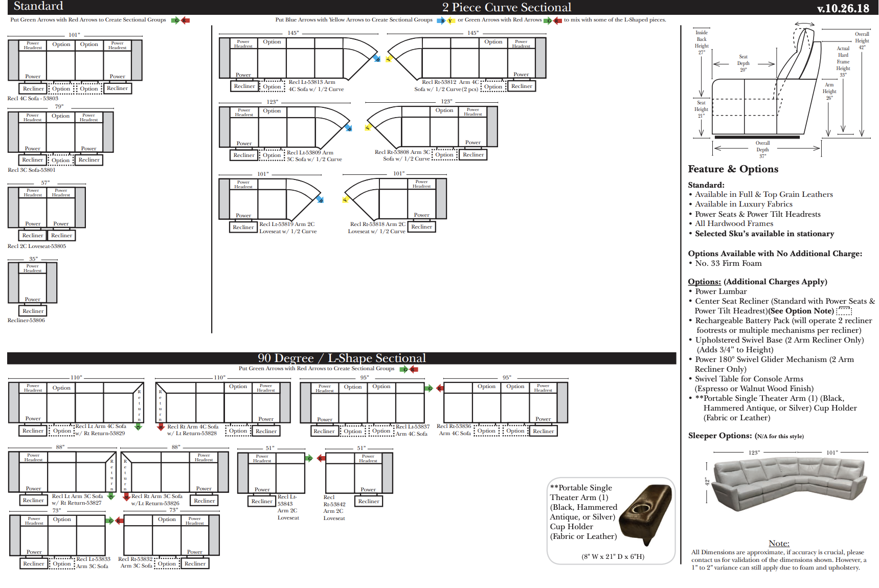The height and width of the screenshot is (588, 879).
Task: Click green arrow on Recl Lt-53833 3C sofa
Action: [x=110, y=521]
